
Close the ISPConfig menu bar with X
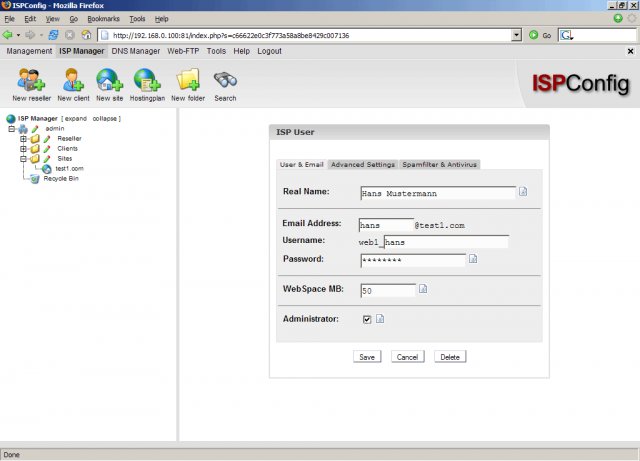click(x=630, y=51)
